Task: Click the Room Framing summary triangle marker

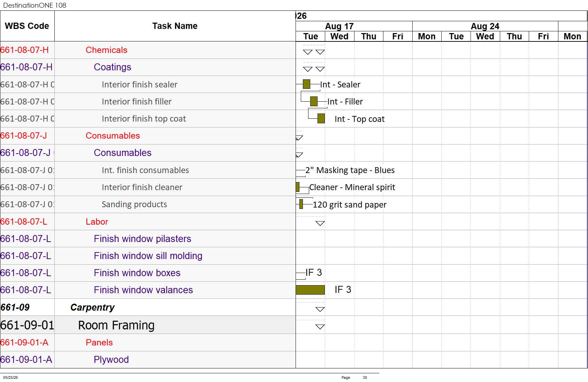Action: tap(320, 327)
